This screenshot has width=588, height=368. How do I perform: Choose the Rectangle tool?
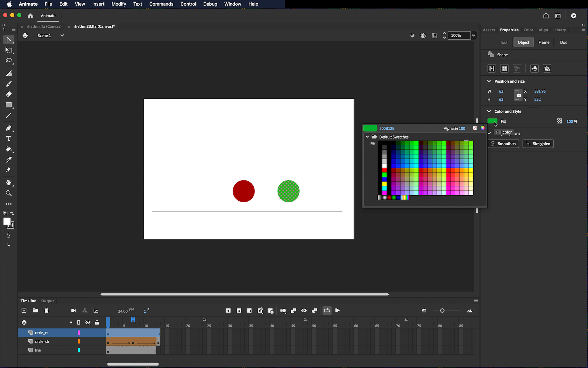[x=9, y=105]
